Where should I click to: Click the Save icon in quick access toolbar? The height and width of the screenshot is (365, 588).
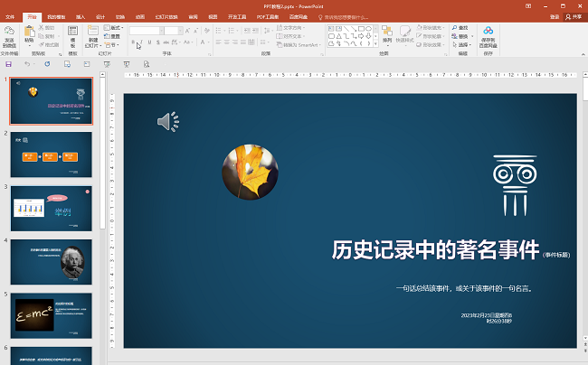[8, 63]
